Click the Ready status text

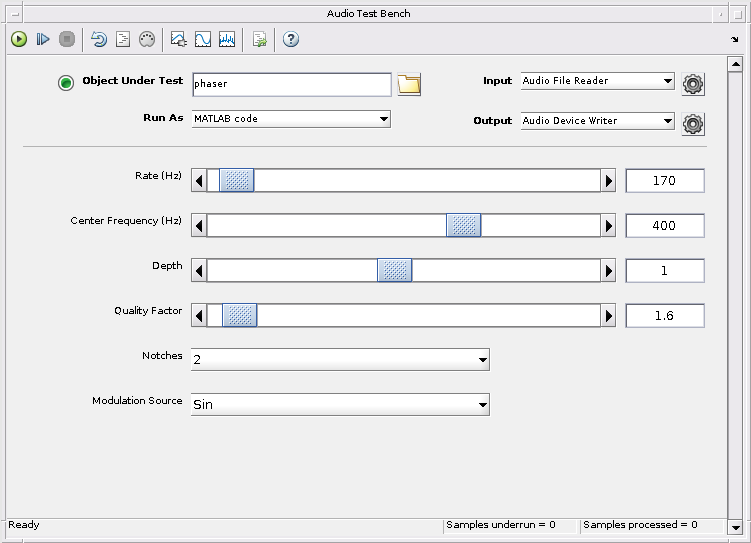click(24, 525)
